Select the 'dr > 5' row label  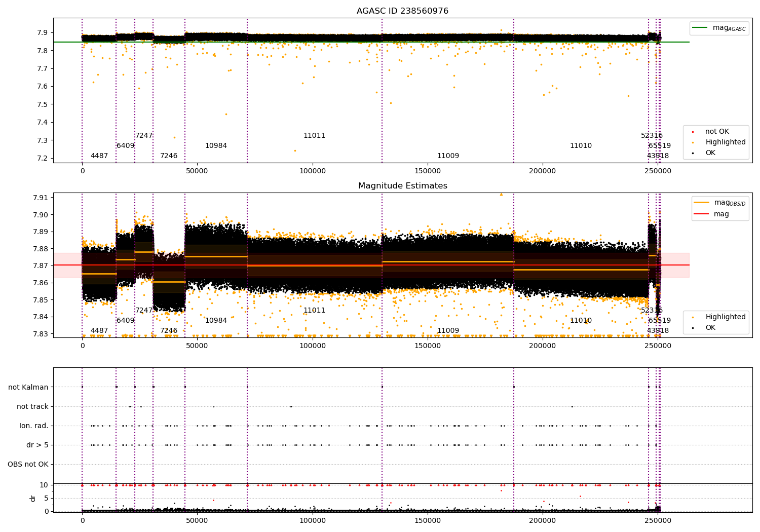point(37,445)
